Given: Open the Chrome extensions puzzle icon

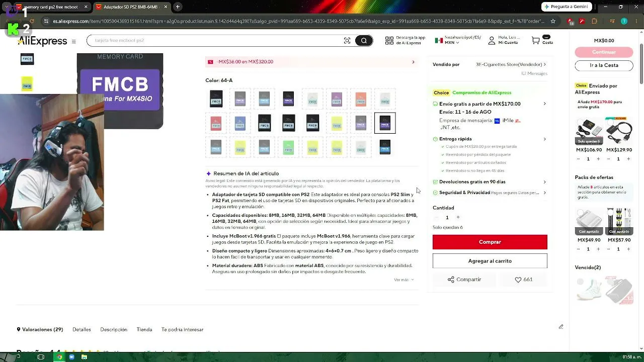Looking at the screenshot, I should 594,21.
